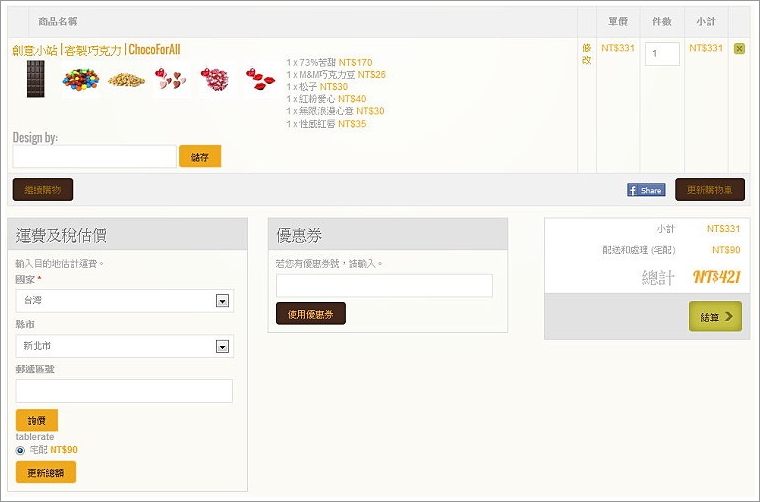
Task: Click the 修改 edit link
Action: [x=586, y=54]
